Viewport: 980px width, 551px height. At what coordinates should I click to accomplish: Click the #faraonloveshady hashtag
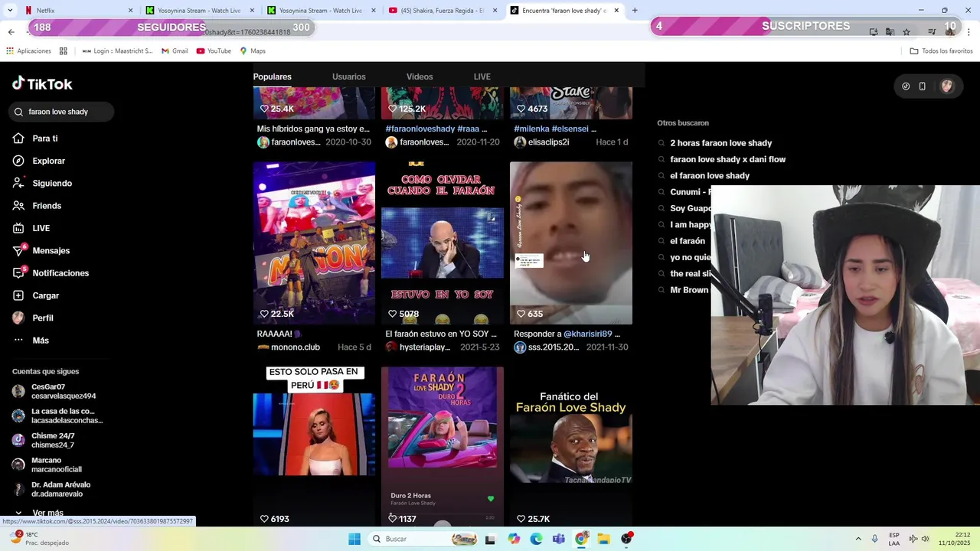(420, 129)
